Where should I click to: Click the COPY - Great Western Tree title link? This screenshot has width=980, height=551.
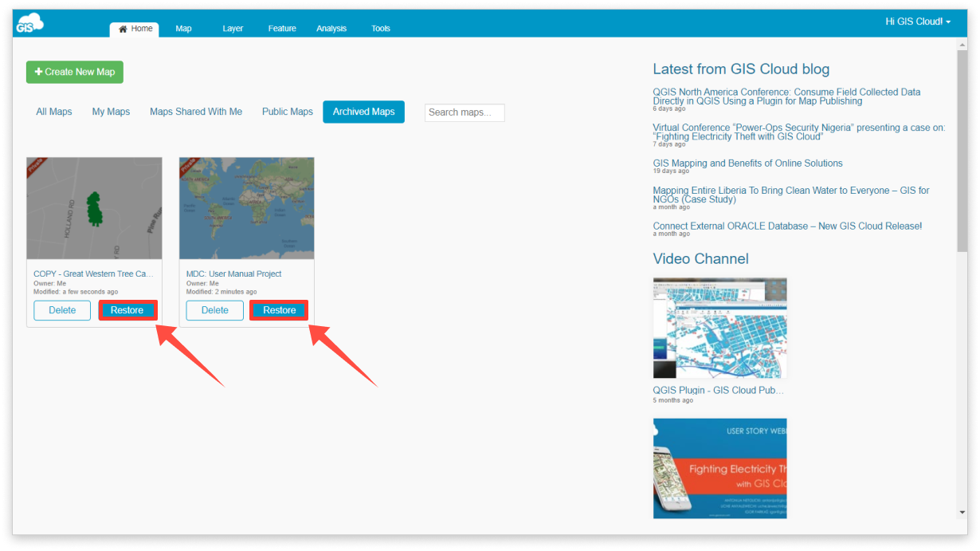coord(93,274)
